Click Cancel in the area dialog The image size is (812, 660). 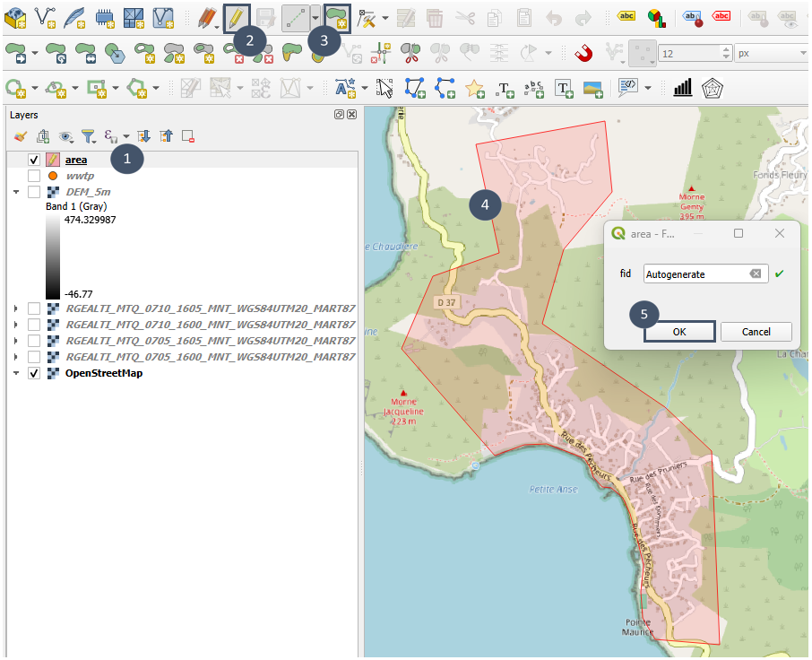pyautogui.click(x=756, y=332)
